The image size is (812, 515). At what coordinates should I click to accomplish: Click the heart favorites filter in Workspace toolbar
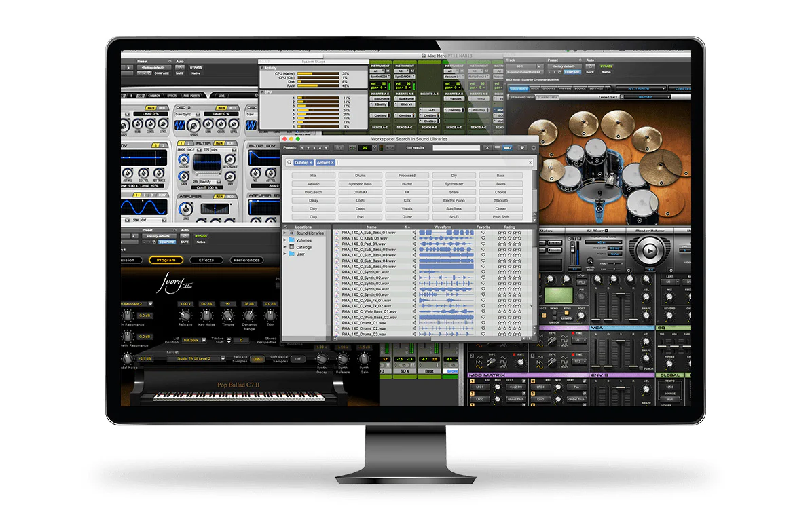click(x=522, y=147)
